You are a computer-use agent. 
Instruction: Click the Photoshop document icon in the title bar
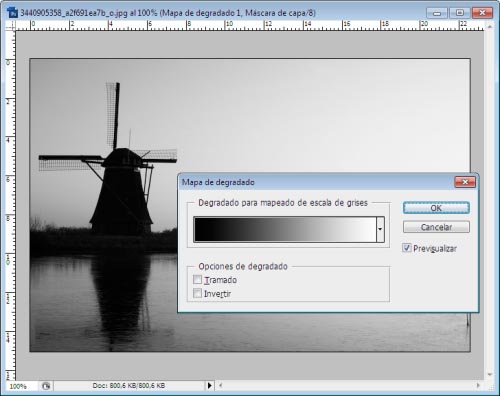(12, 13)
